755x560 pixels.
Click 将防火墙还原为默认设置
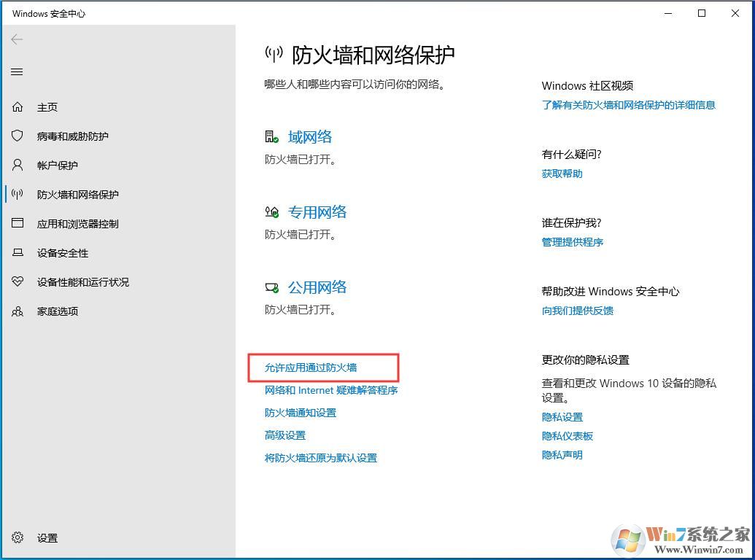[321, 457]
